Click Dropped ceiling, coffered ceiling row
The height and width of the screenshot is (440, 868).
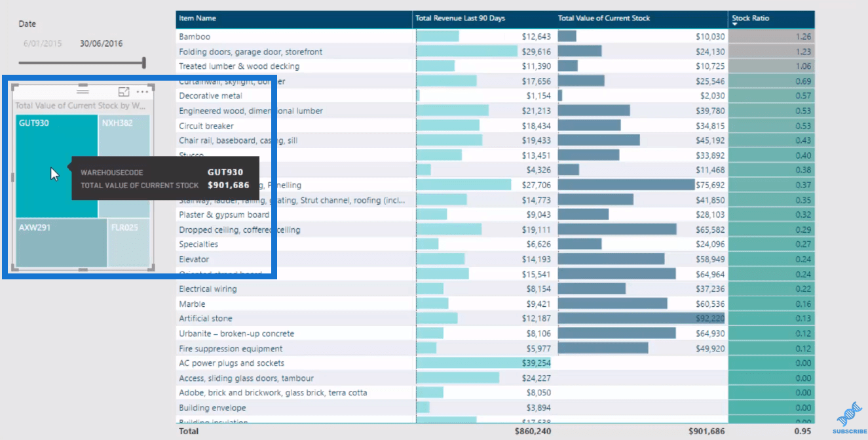[495, 230]
